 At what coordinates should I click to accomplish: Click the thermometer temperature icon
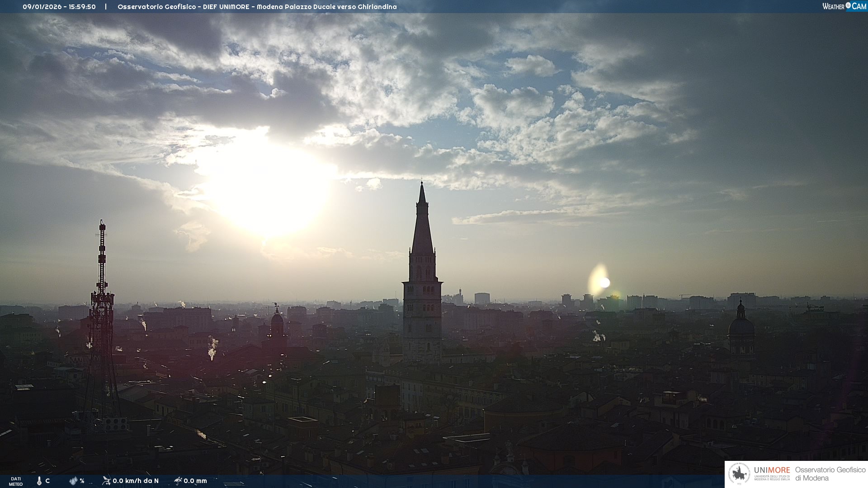[x=39, y=481]
